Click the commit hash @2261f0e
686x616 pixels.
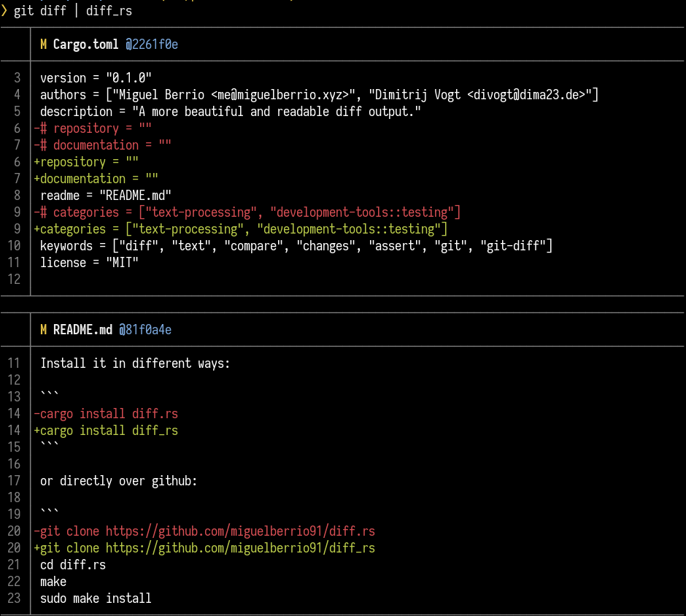(x=151, y=45)
